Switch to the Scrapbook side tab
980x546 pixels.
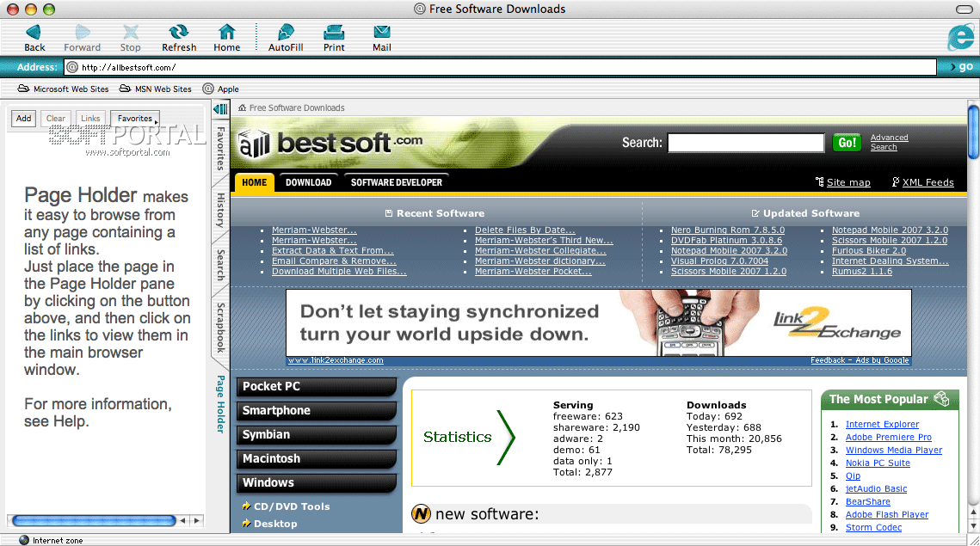pyautogui.click(x=220, y=328)
